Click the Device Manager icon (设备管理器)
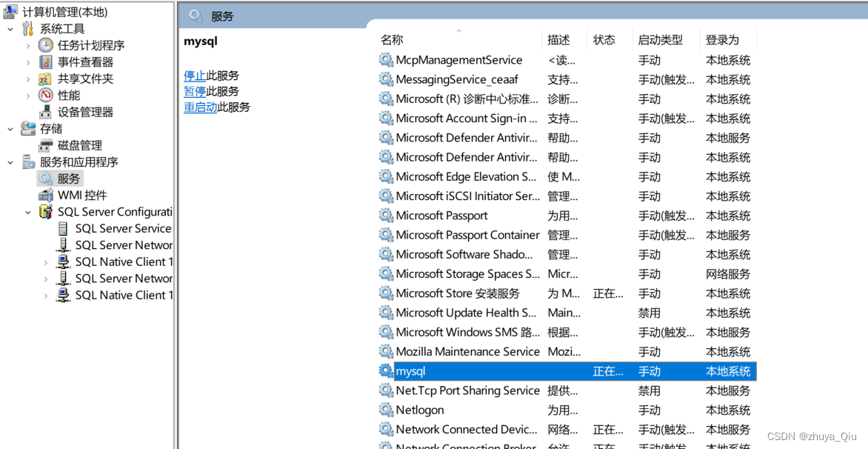 coord(45,112)
